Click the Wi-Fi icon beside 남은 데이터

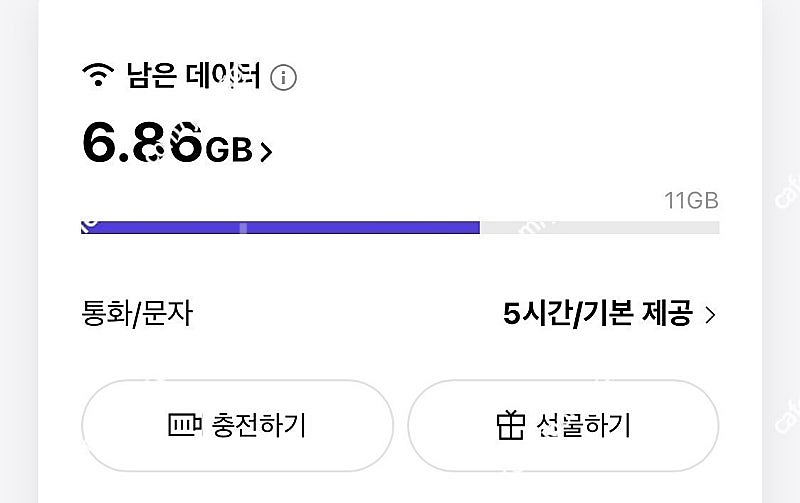(x=98, y=76)
